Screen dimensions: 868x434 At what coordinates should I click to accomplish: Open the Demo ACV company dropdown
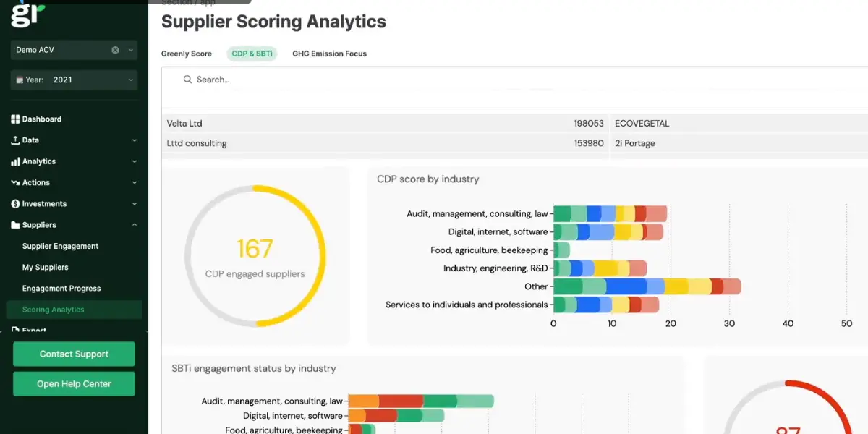tap(131, 50)
